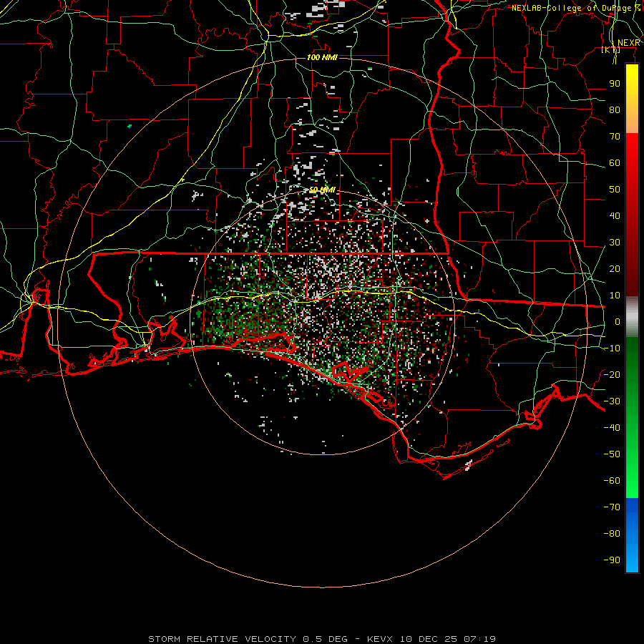Viewport: 644px width, 644px height.
Task: Click the 20 value on the velocity scale
Action: pos(615,268)
